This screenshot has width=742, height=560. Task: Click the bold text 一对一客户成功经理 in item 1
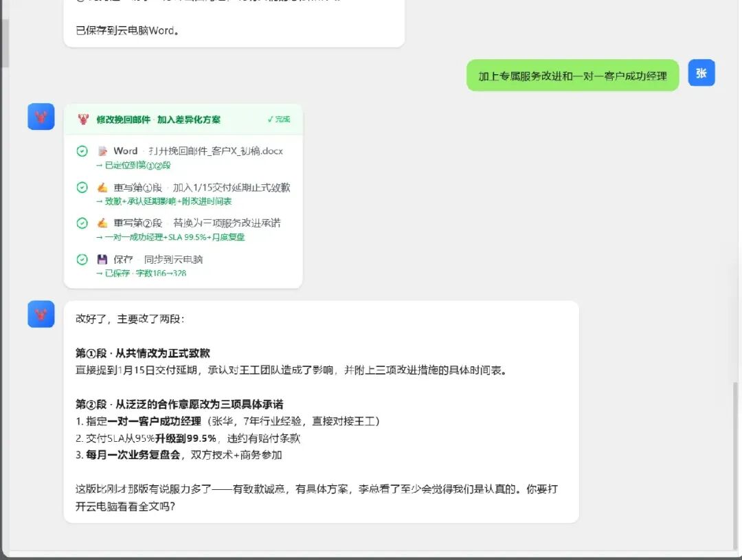click(155, 421)
